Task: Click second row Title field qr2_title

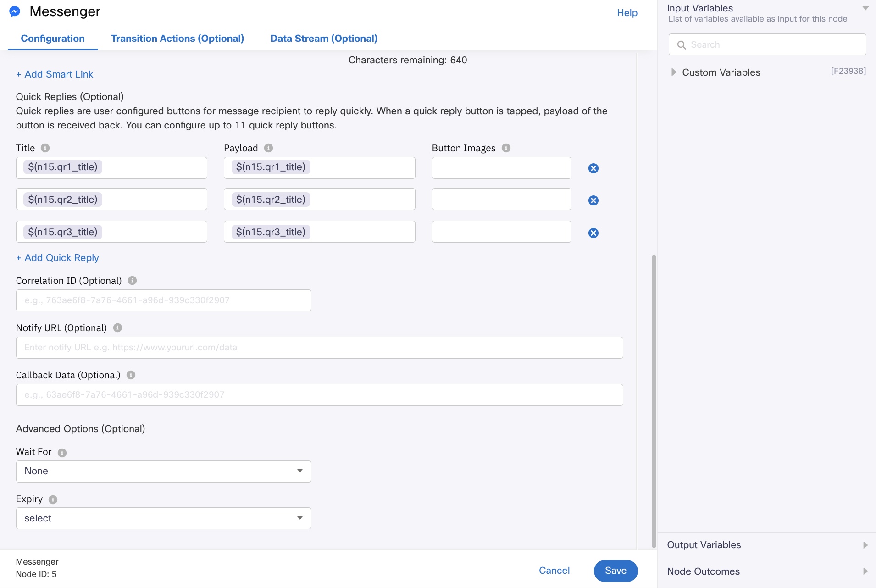Action: pos(111,199)
